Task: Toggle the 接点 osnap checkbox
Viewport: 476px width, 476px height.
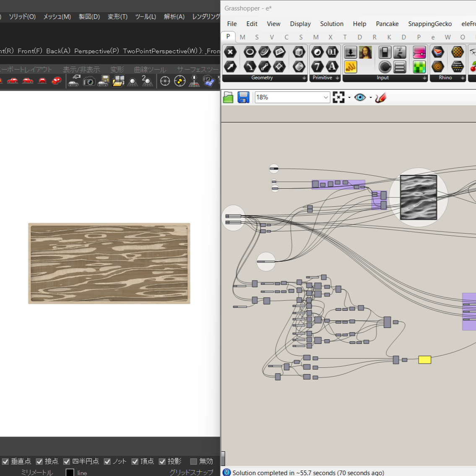Action: (x=39, y=461)
